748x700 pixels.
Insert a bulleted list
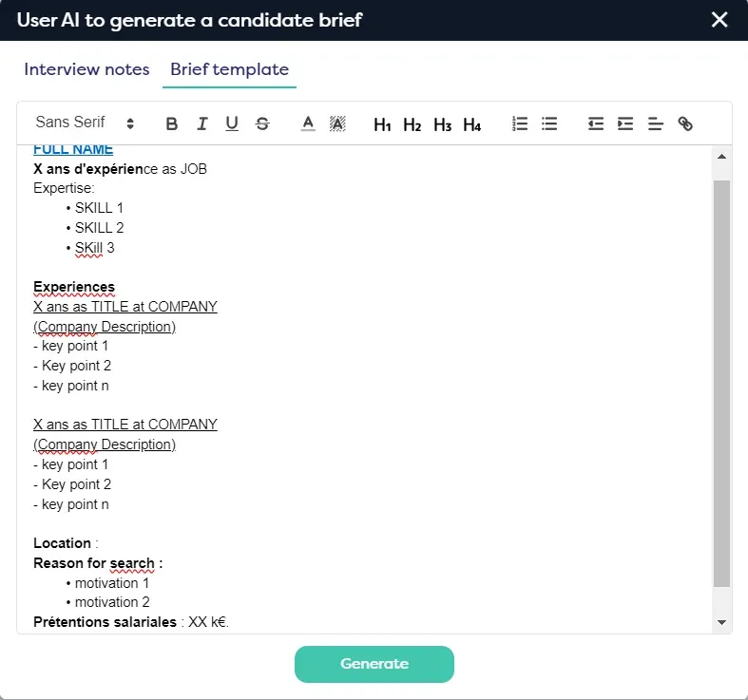[549, 123]
